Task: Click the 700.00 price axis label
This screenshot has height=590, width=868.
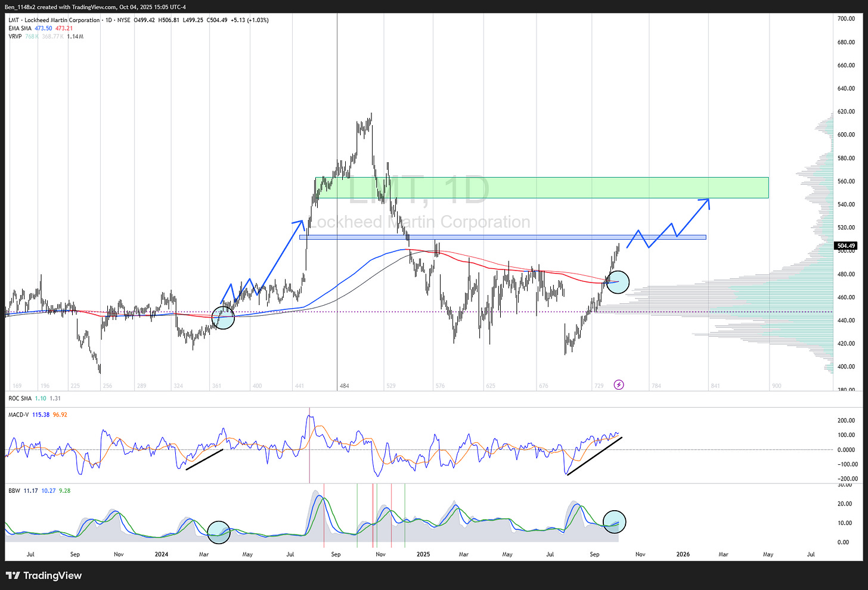Action: tap(847, 19)
